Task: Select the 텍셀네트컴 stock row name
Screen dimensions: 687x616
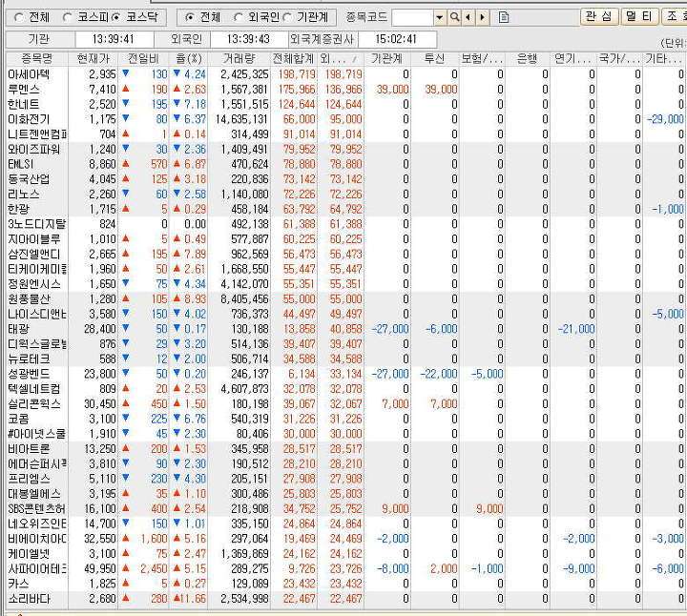Action: tap(33, 389)
